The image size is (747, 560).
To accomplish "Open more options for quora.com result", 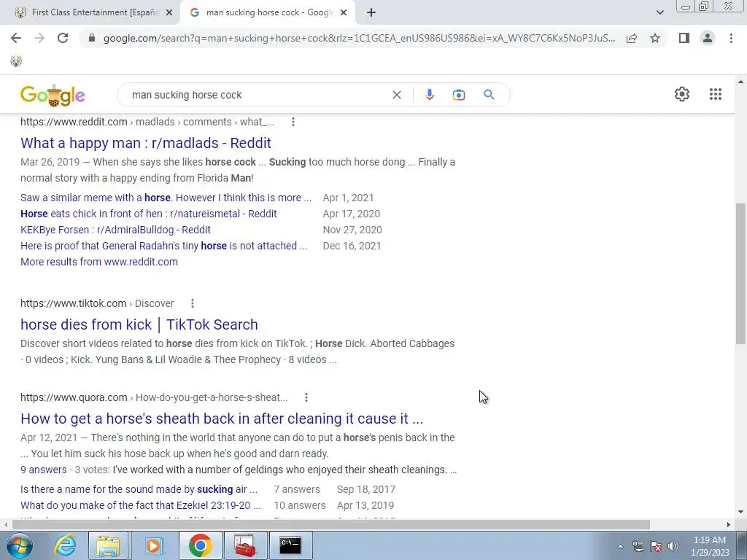I will 306,397.
